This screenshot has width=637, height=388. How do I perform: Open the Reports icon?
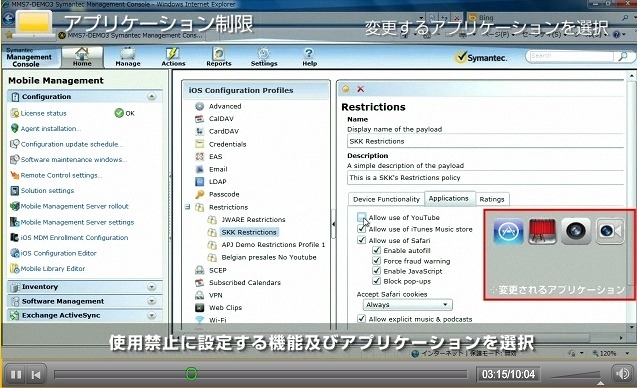219,57
